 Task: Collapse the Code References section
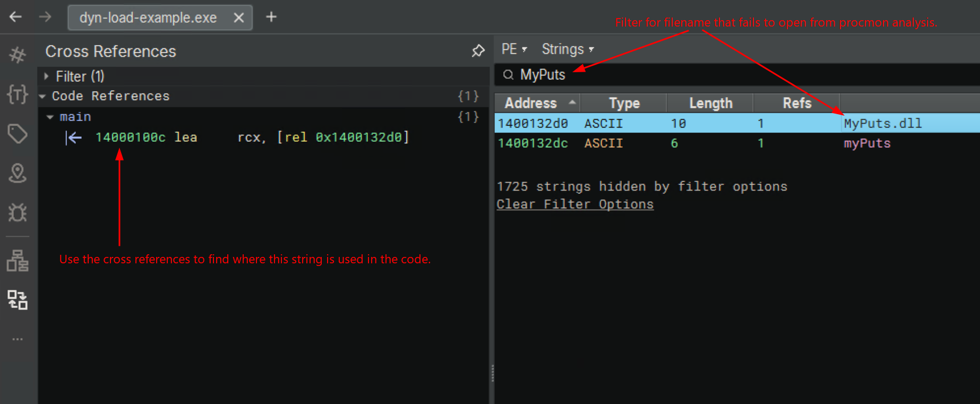[x=42, y=97]
